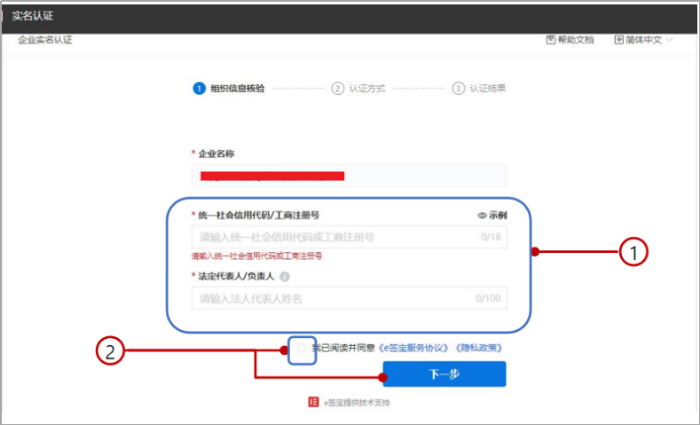Click the 企业实名认证 header text
The image size is (700, 425).
pyautogui.click(x=45, y=40)
